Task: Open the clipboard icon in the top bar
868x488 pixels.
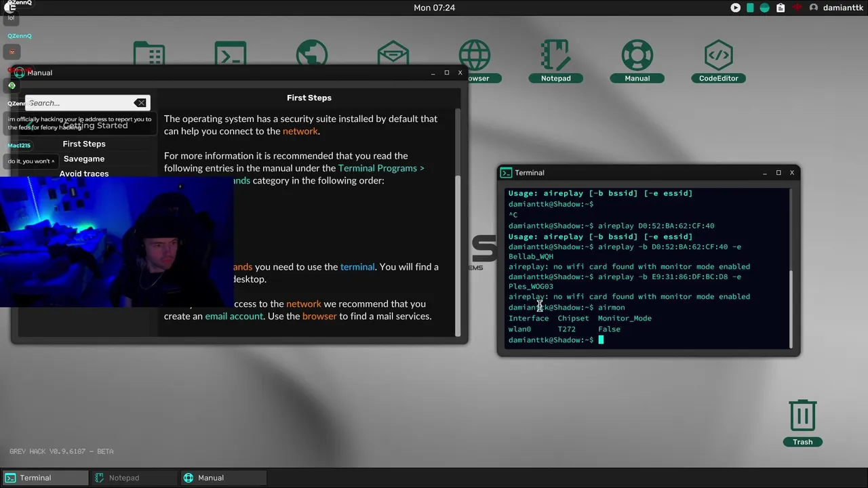Action: point(781,7)
